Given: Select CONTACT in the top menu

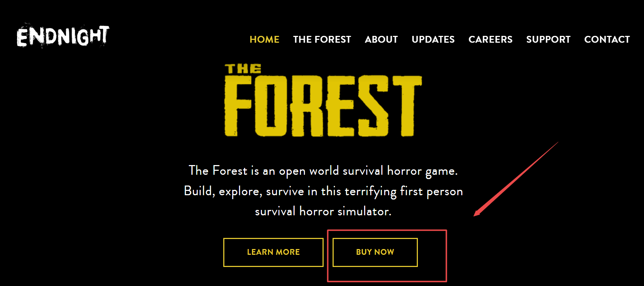Looking at the screenshot, I should 607,39.
